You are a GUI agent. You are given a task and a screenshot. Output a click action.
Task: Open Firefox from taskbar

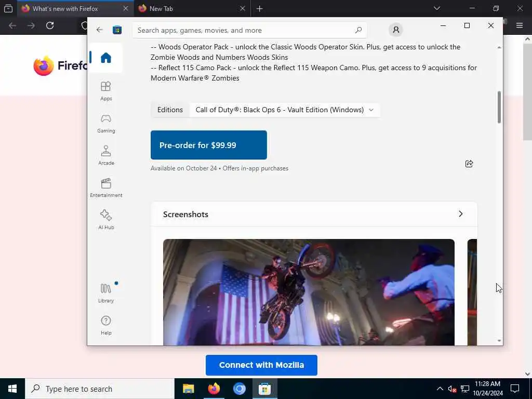[214, 389]
